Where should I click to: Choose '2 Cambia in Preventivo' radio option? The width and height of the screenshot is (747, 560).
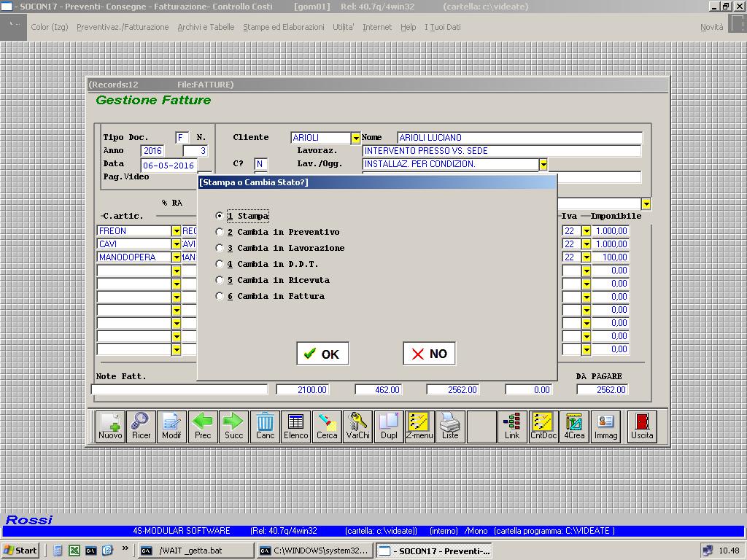(x=220, y=233)
